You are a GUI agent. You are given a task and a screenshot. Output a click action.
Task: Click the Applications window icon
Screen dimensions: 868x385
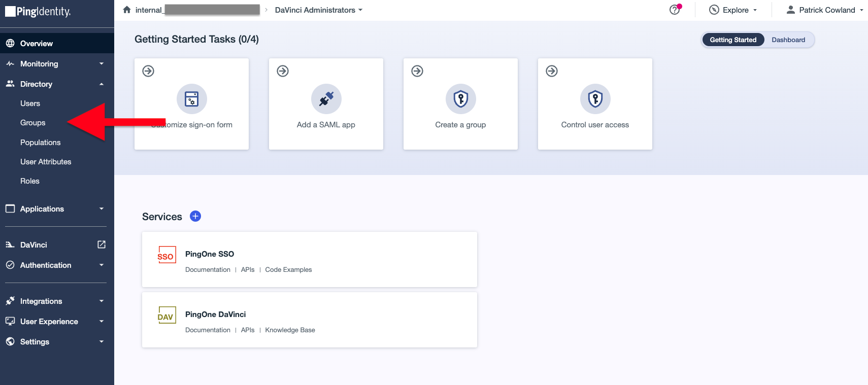(x=10, y=208)
